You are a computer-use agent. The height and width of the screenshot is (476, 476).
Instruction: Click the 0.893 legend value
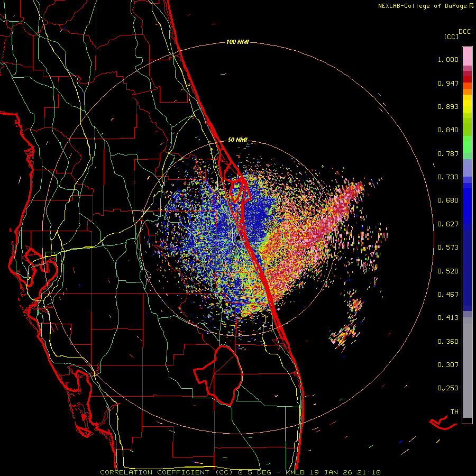coord(448,106)
